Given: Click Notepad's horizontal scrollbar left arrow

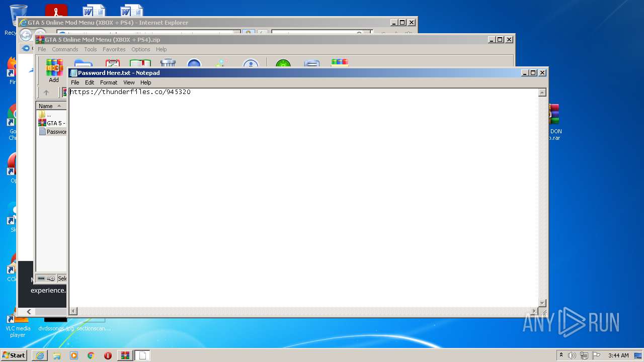Looking at the screenshot, I should point(73,311).
